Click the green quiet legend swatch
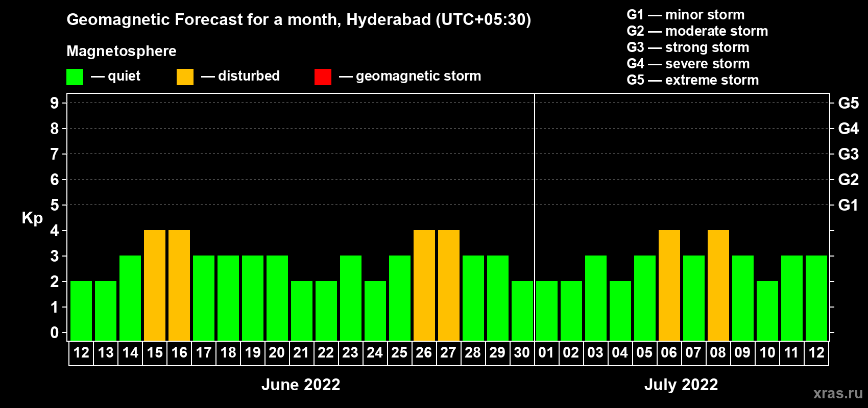This screenshot has width=868, height=408. [x=75, y=77]
